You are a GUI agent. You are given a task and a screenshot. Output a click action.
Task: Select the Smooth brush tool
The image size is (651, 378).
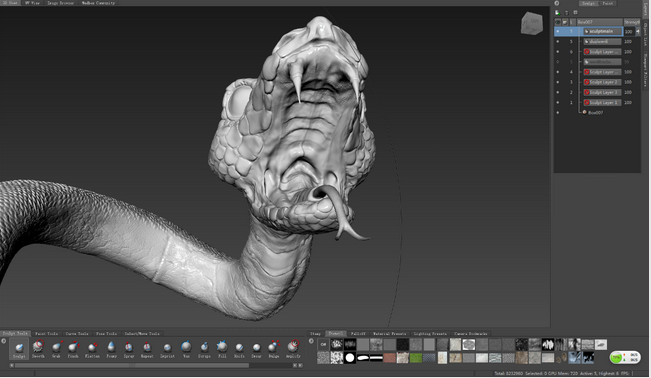coord(38,349)
